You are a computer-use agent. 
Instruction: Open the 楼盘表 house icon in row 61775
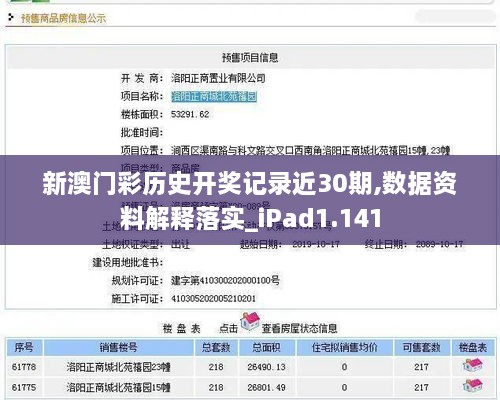(x=473, y=387)
